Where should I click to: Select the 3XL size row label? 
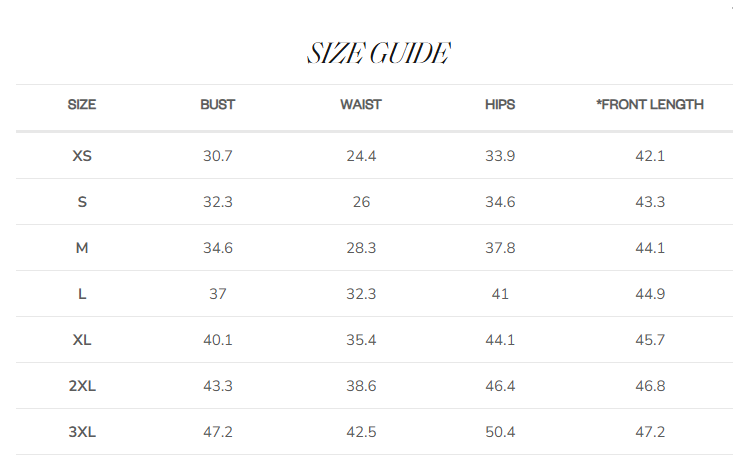[82, 432]
